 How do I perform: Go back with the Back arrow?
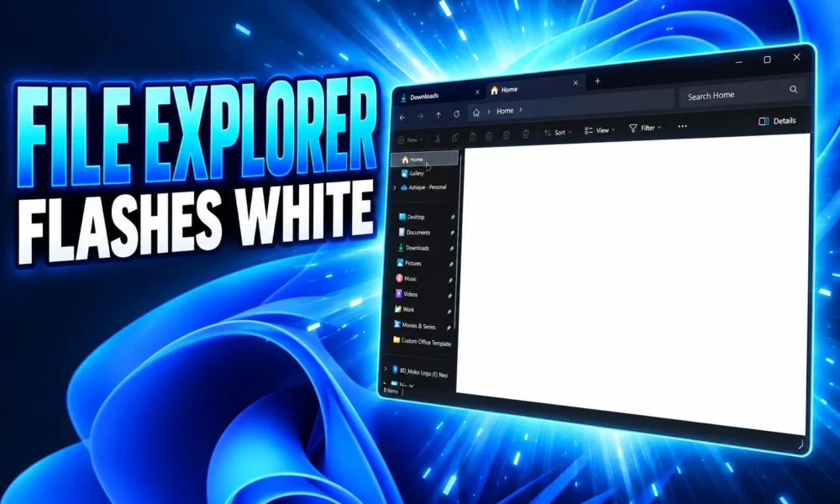(x=402, y=118)
